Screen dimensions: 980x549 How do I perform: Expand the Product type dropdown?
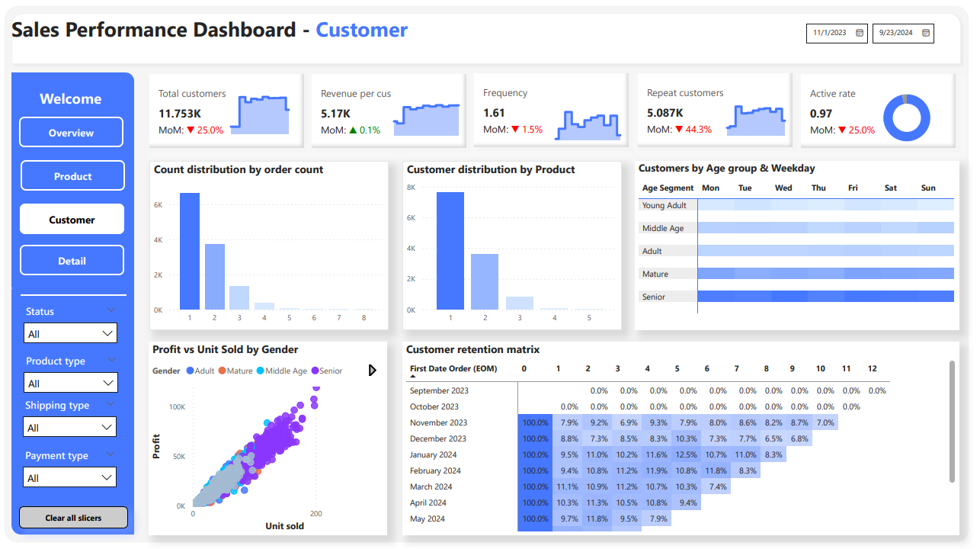coord(70,383)
